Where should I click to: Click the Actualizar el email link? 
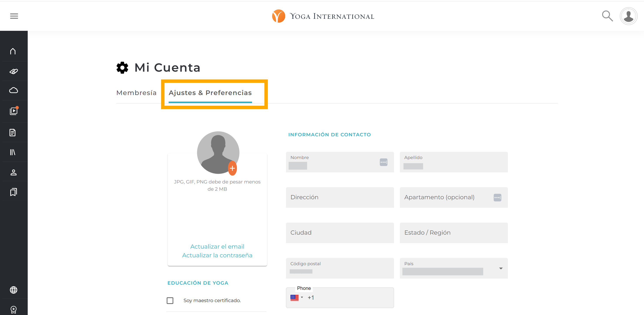click(x=217, y=246)
